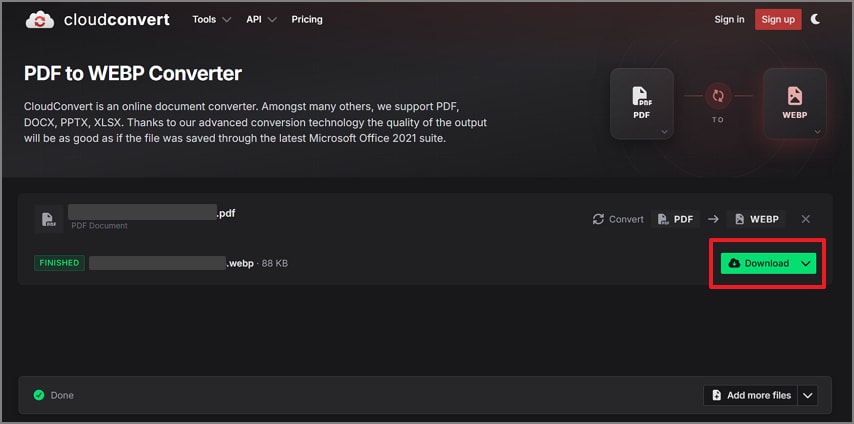The width and height of the screenshot is (854, 424).
Task: Toggle dark mode with the moon icon
Action: point(815,19)
